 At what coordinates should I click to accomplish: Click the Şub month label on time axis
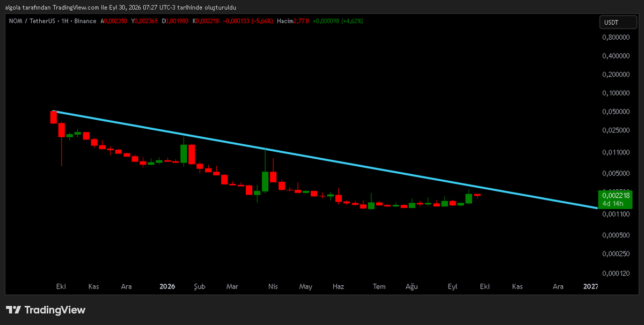(200, 286)
